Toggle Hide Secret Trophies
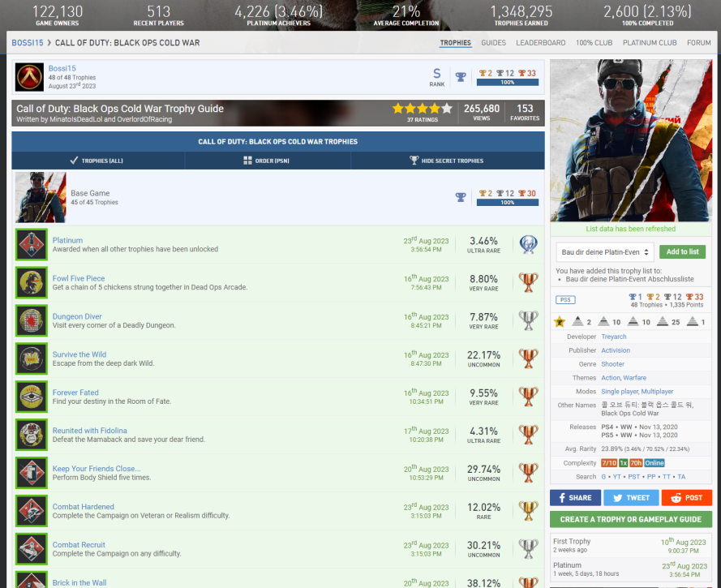Image resolution: width=721 pixels, height=588 pixels. point(447,161)
